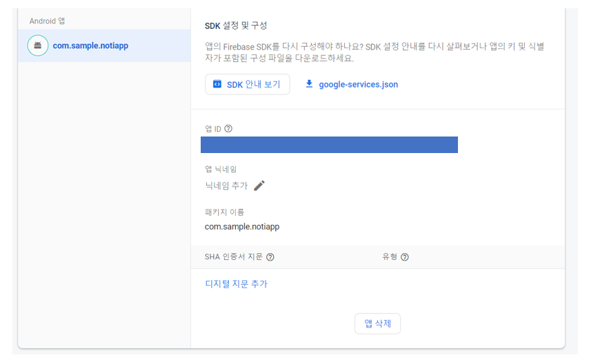Show help for 앱 ID
Screen dimensions: 589x364
pos(228,129)
